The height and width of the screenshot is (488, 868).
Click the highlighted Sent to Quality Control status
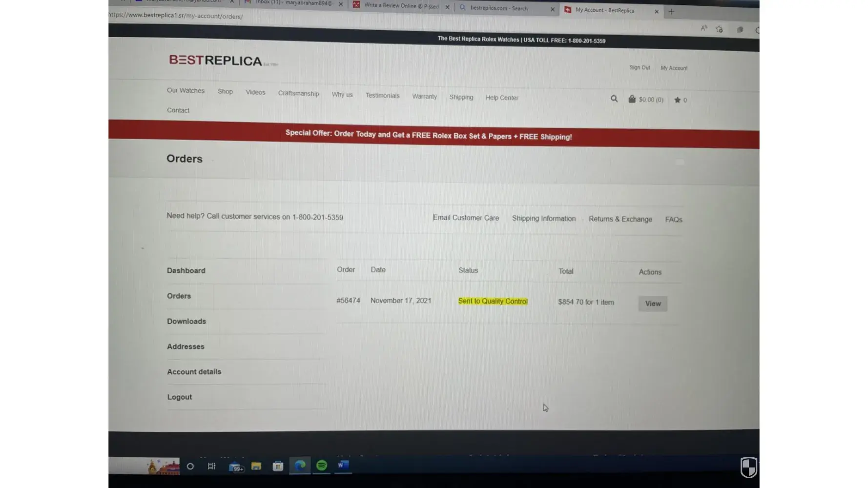[x=493, y=301]
